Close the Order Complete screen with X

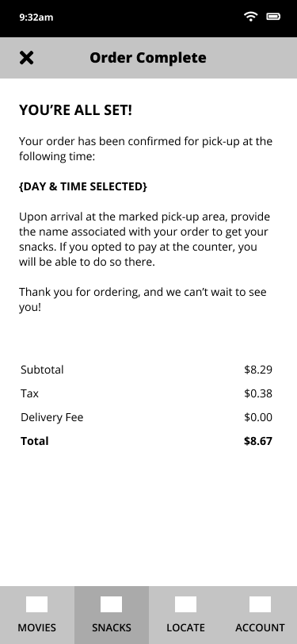point(27,58)
